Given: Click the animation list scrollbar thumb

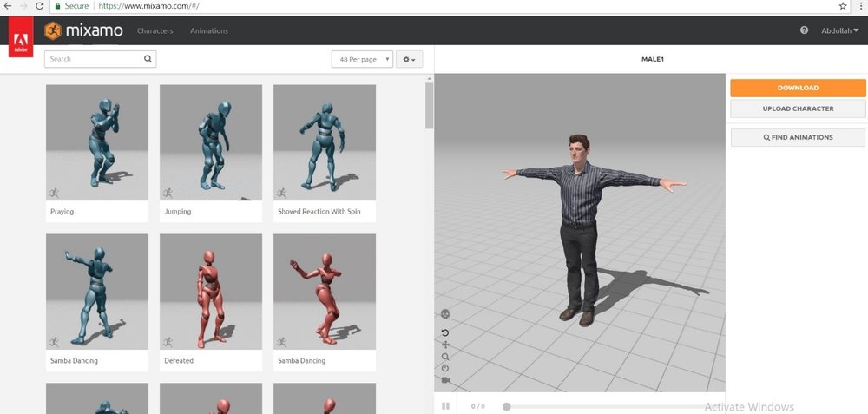Looking at the screenshot, I should point(429,106).
